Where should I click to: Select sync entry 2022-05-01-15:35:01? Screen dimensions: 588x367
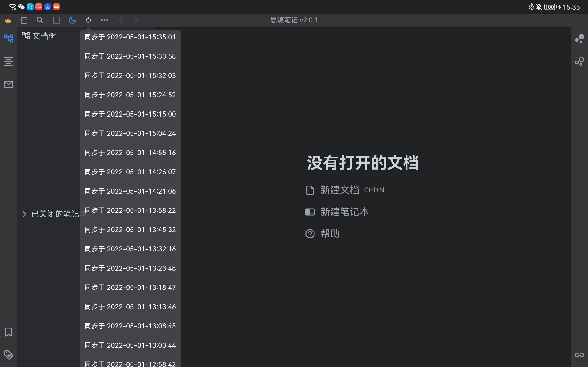click(x=130, y=37)
